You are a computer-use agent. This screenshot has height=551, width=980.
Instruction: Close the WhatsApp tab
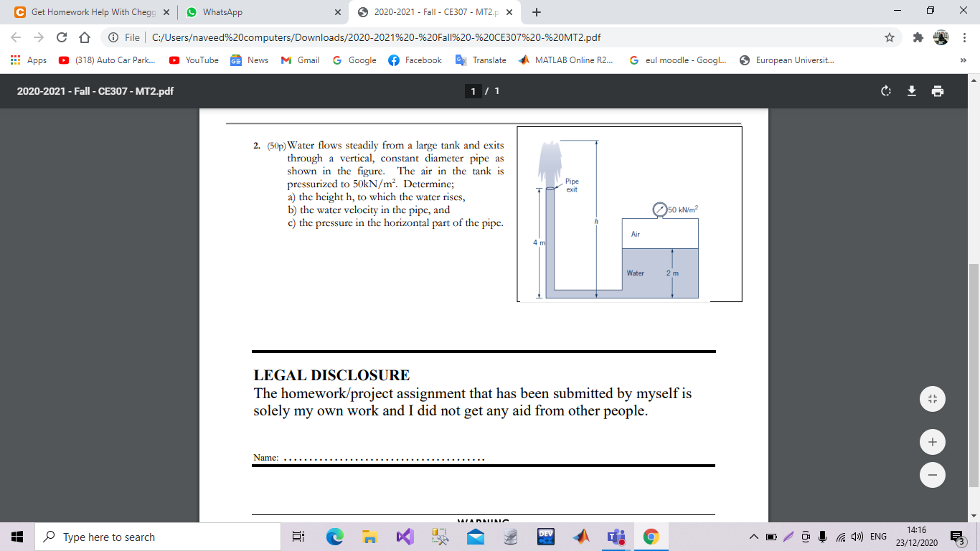[x=337, y=12]
